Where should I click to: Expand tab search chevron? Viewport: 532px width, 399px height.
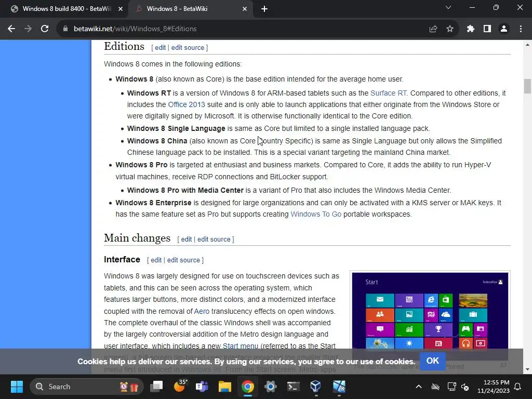click(448, 7)
